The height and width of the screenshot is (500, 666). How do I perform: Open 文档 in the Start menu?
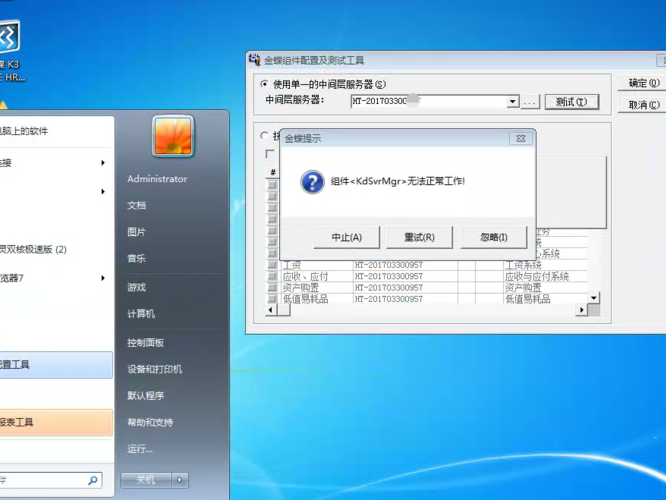point(137,205)
